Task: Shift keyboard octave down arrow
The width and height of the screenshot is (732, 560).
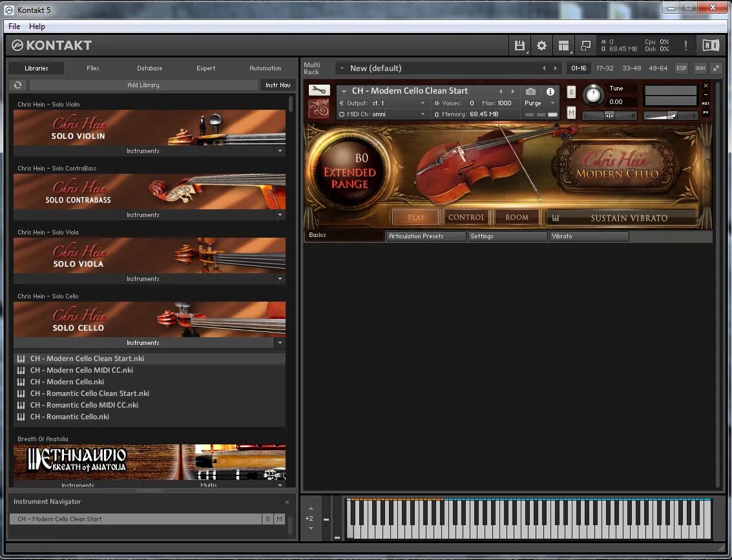Action: (x=311, y=528)
